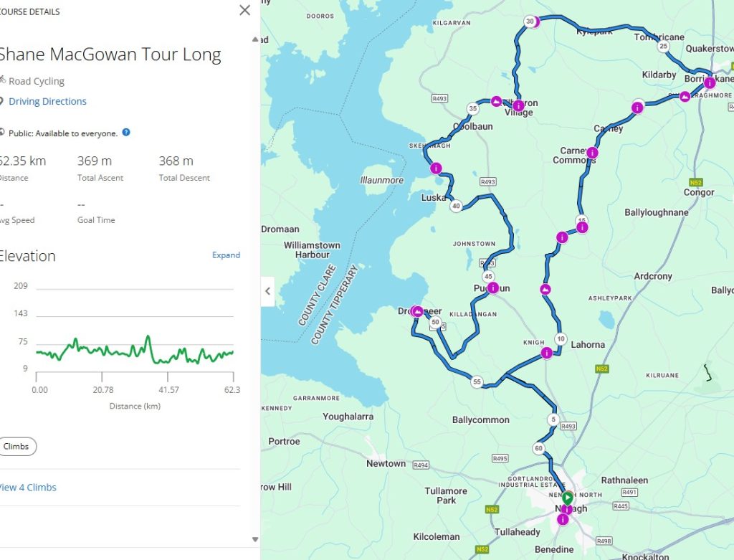The image size is (734, 560).
Task: Expand the Elevation chart
Action: (226, 255)
